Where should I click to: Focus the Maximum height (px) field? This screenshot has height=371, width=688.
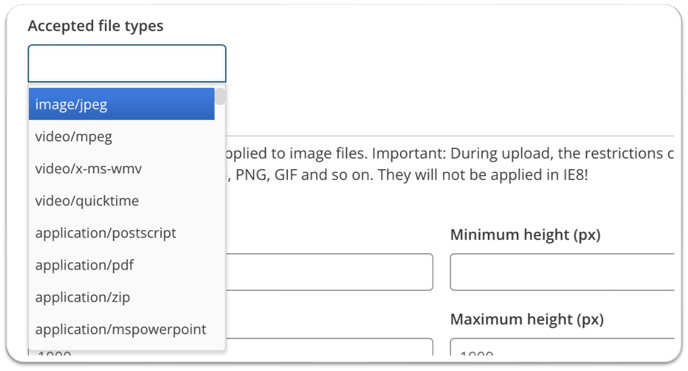pyautogui.click(x=562, y=346)
